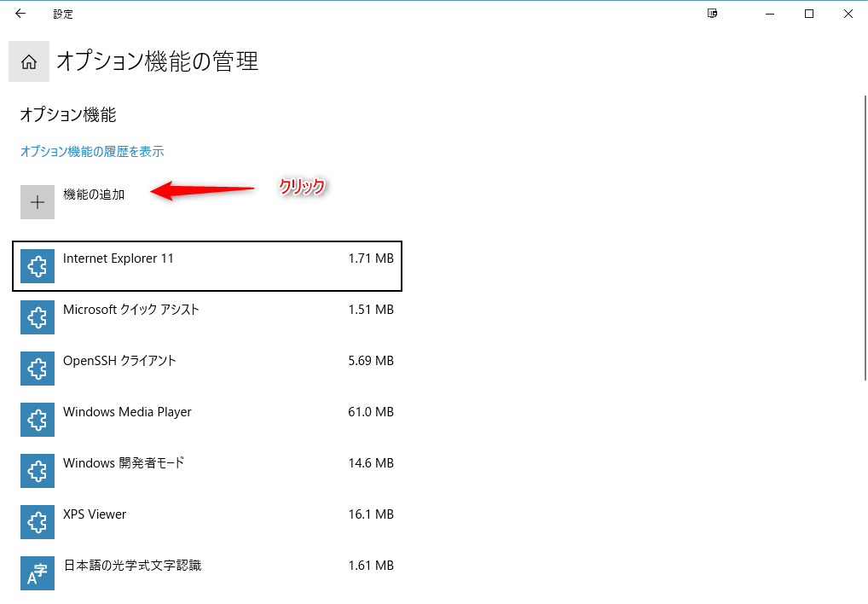Click the Microsoft クイック アシスト puzzle icon
868x604 pixels.
(x=38, y=317)
